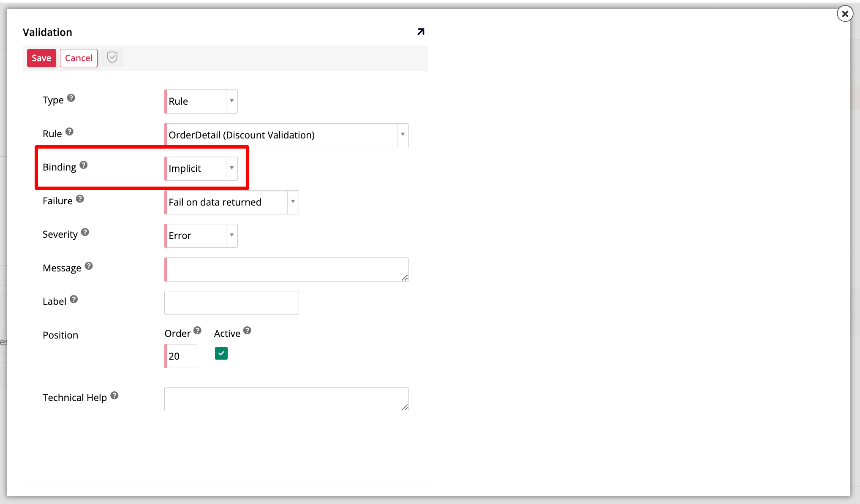This screenshot has height=504, width=860.
Task: Click the Message help icon
Action: click(x=88, y=266)
